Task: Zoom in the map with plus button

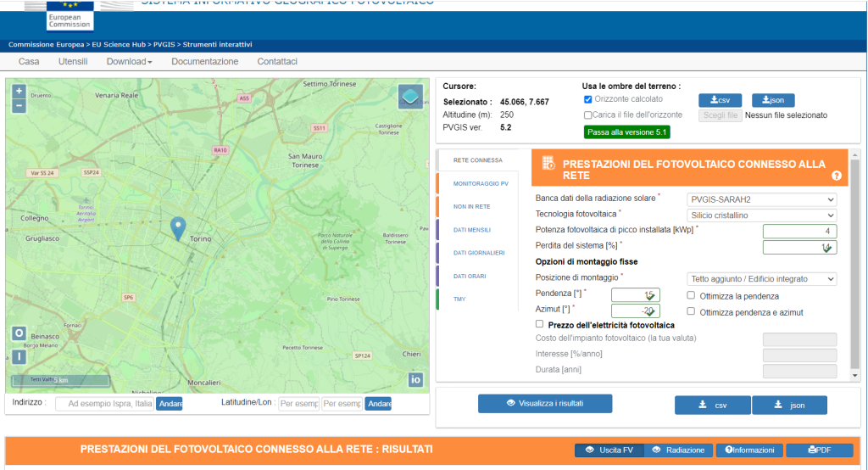Action: [x=19, y=91]
